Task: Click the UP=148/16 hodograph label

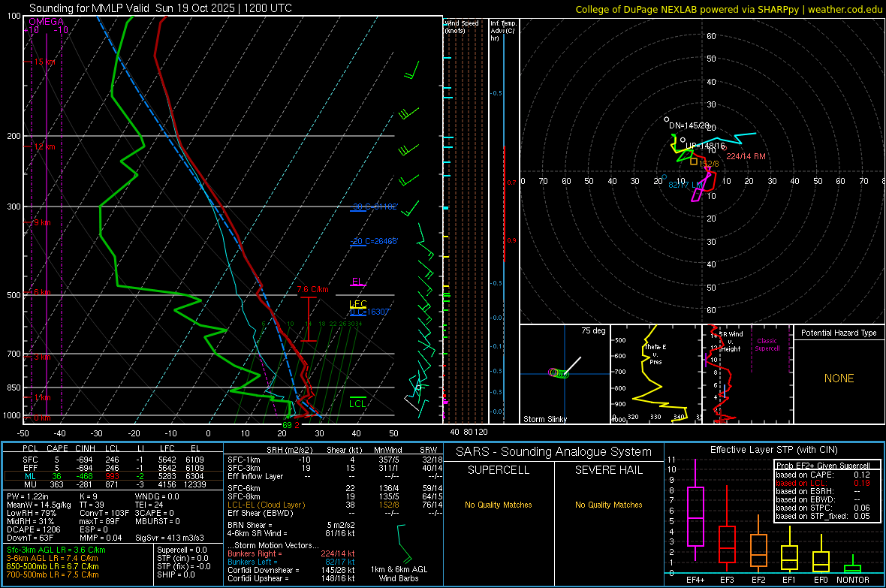Action: coord(704,146)
